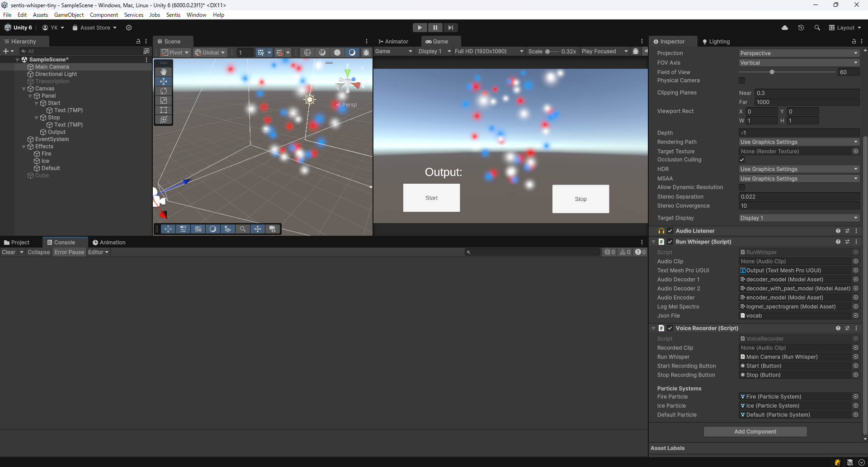The image size is (868, 467).
Task: Open object picker for Audio Clip field
Action: (x=856, y=261)
